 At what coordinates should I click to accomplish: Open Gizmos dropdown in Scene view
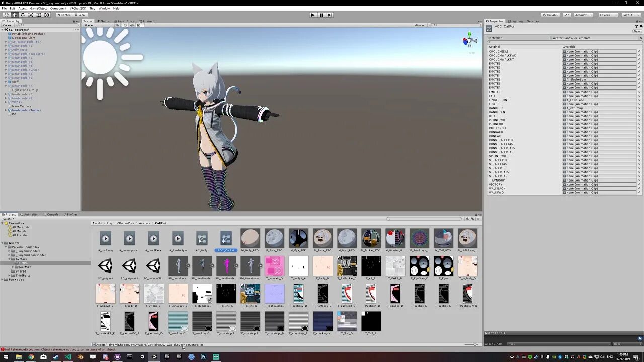pyautogui.click(x=421, y=25)
